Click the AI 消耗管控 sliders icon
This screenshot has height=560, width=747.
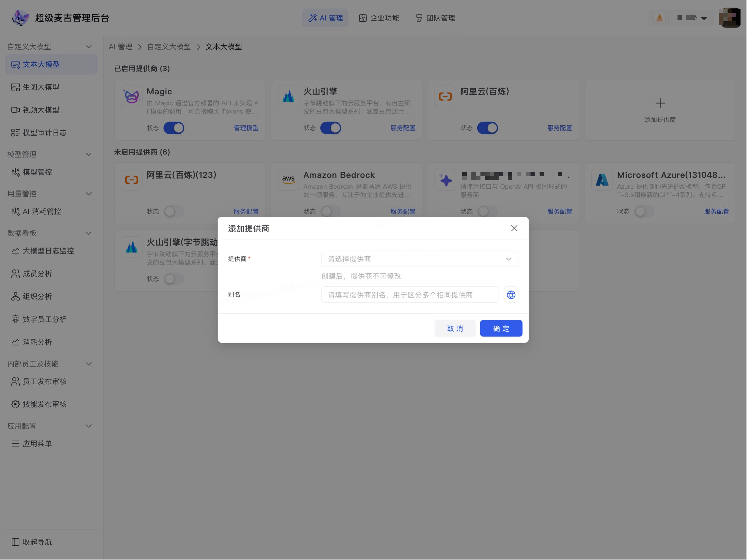tap(16, 212)
